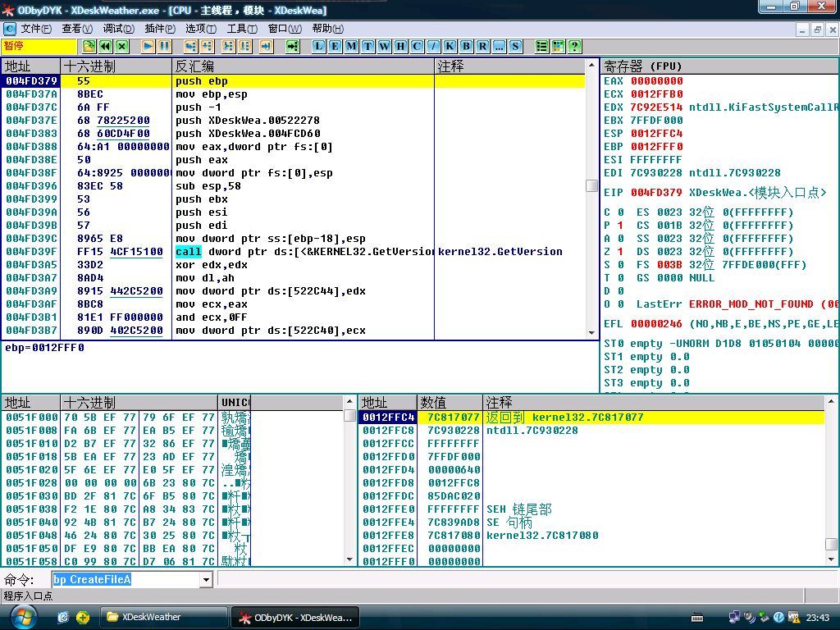Click the Open file toolbar icon
The image size is (840, 630).
click(89, 47)
